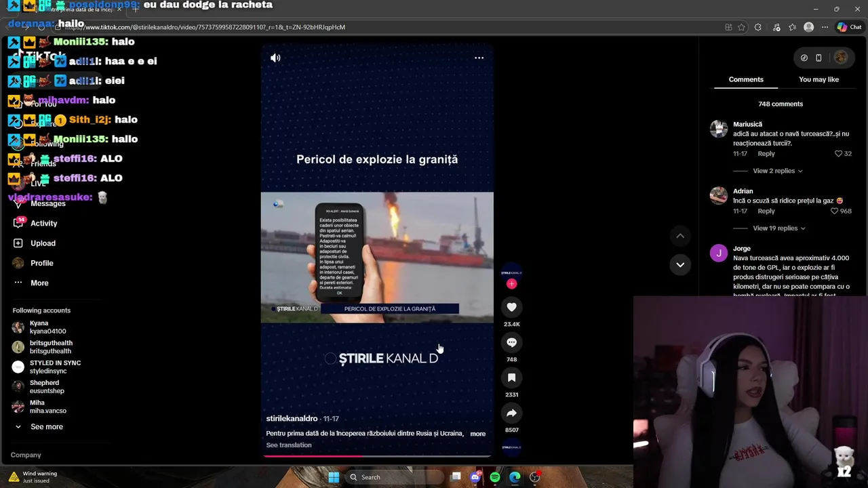This screenshot has height=488, width=868.
Task: Open Messages in TikTok sidebar
Action: (x=39, y=203)
